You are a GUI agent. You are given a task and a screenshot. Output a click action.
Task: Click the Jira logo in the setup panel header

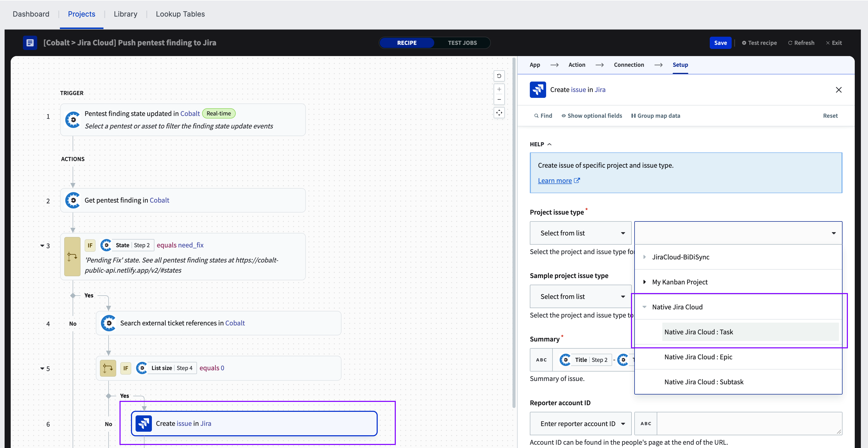(x=538, y=90)
